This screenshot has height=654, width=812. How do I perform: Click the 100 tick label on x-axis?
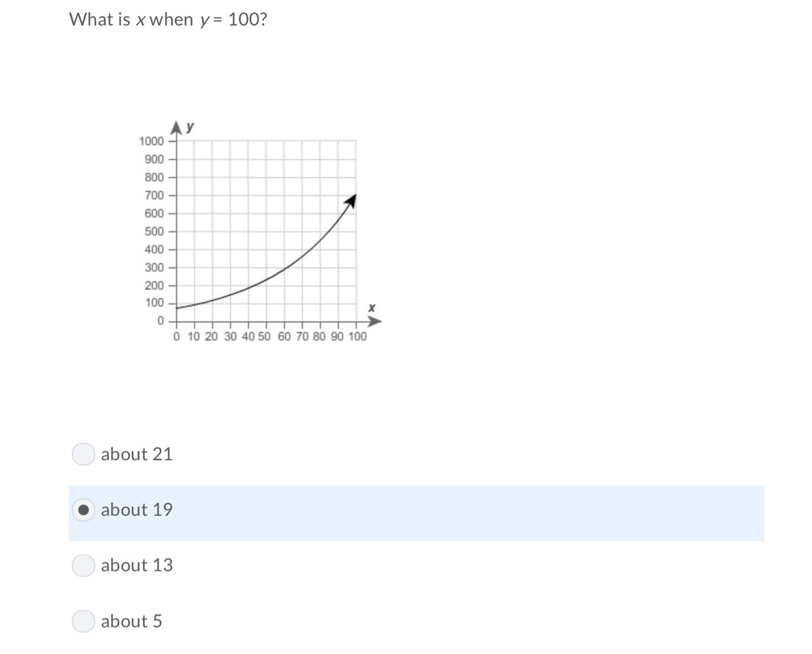coord(357,336)
